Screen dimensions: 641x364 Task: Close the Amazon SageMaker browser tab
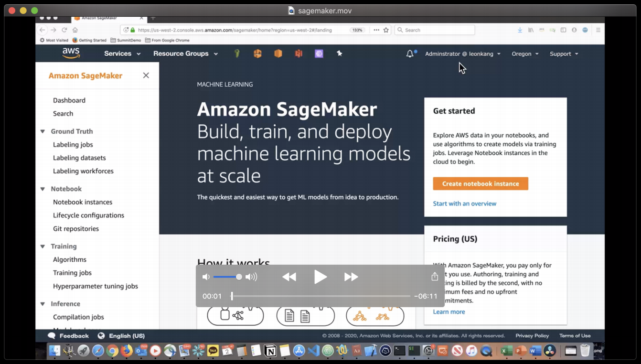(x=141, y=18)
